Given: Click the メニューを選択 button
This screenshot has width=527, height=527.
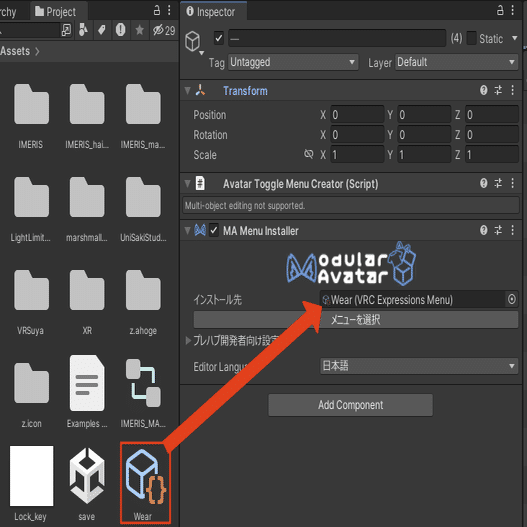Looking at the screenshot, I should click(x=356, y=319).
